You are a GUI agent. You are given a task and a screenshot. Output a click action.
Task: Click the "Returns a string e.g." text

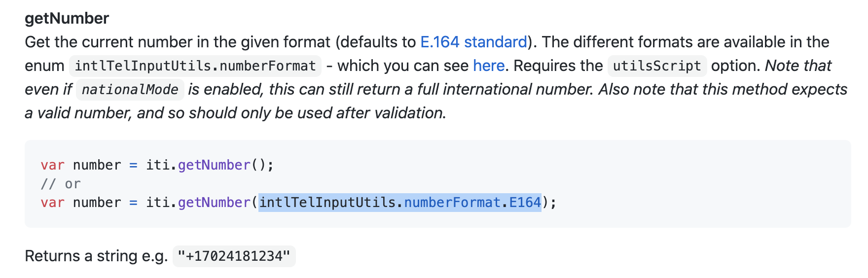[x=96, y=256]
